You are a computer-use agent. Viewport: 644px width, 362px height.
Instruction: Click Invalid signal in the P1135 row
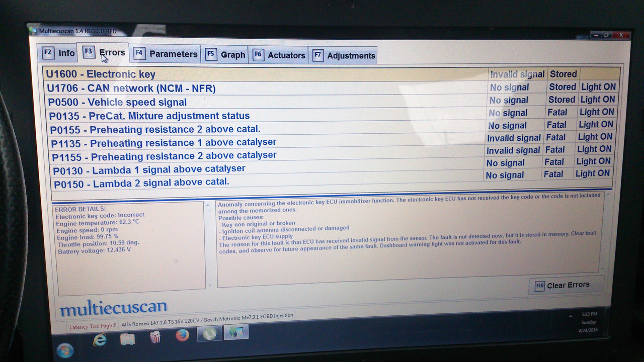(514, 138)
